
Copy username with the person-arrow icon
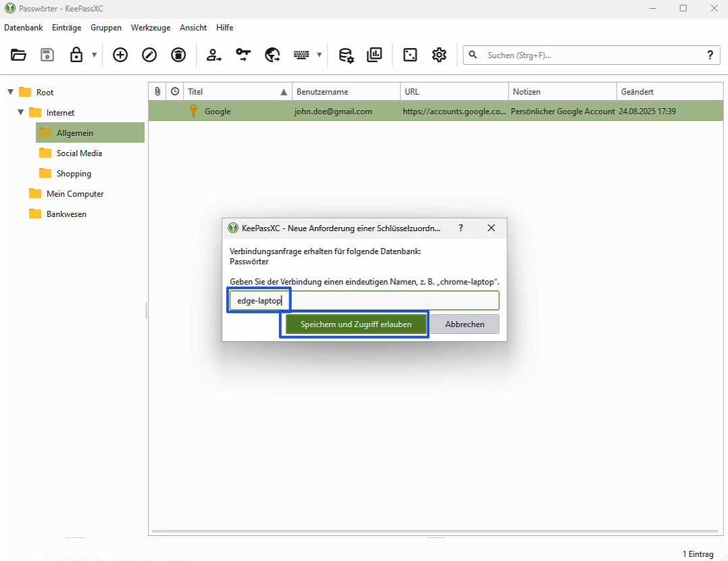[214, 55]
